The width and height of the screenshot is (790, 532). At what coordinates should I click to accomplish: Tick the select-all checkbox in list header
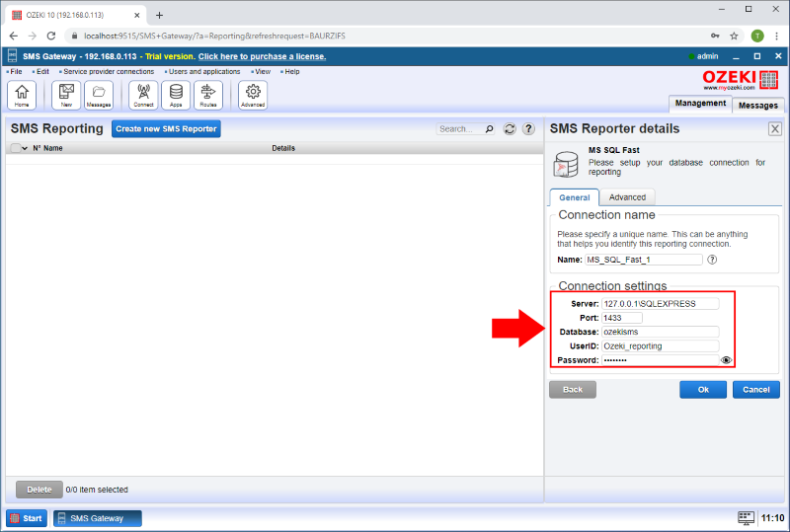click(15, 148)
